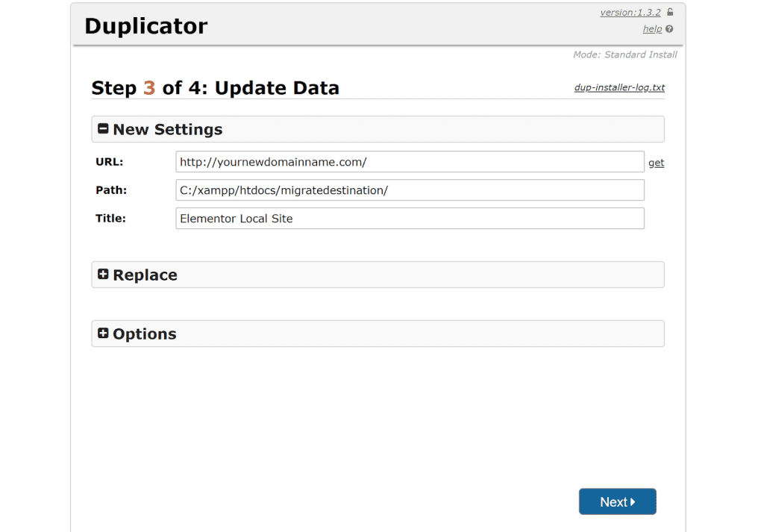The width and height of the screenshot is (764, 532).
Task: Click the Mode: Standard Install label
Action: pyautogui.click(x=624, y=54)
